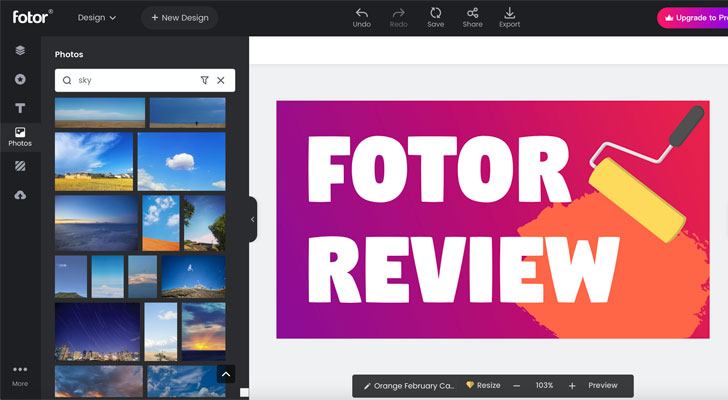Select the REVIEW text on canvas
The height and width of the screenshot is (400, 728).
click(x=463, y=270)
